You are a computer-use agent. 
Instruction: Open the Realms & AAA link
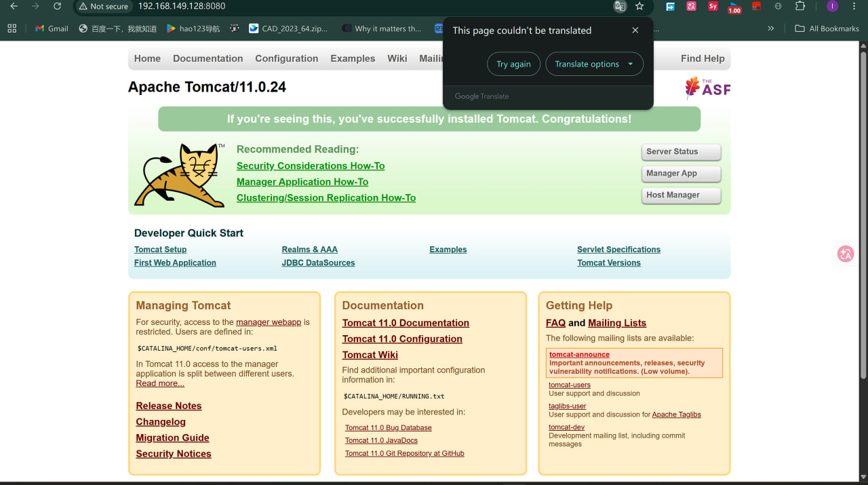coord(310,250)
